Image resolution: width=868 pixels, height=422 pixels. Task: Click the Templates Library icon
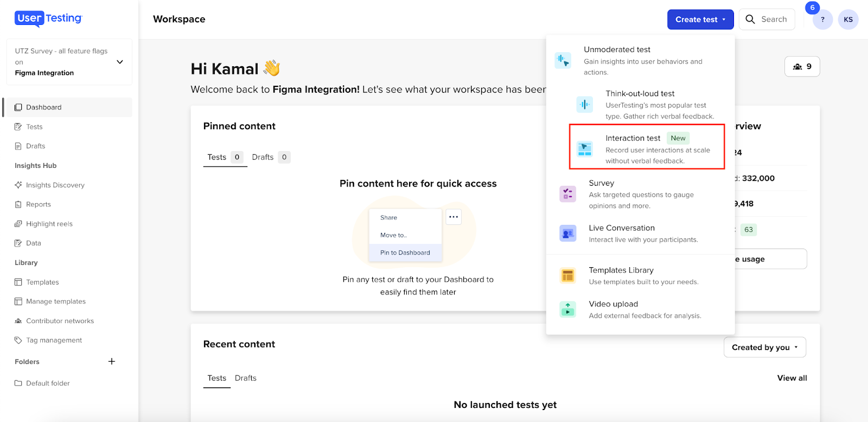(567, 276)
